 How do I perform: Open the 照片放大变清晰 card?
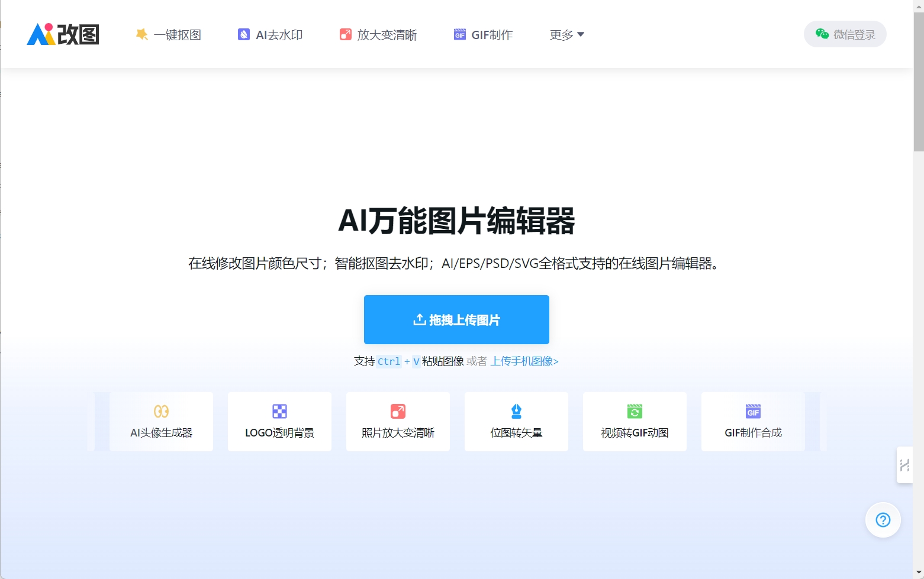pyautogui.click(x=398, y=422)
